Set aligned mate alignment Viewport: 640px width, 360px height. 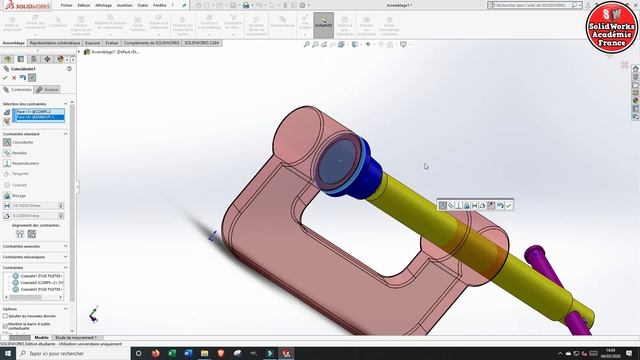20,234
